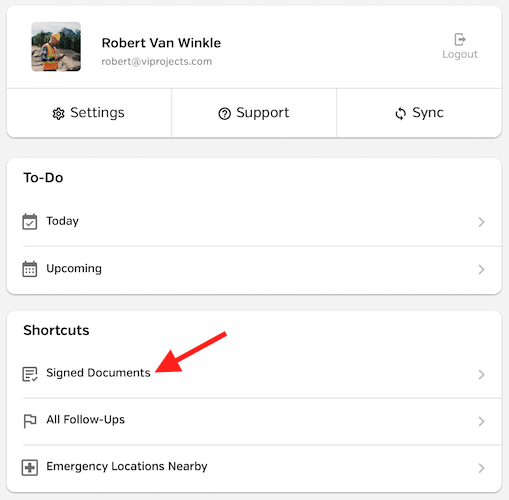
Task: Open Emergency Locations Nearby chevron arrow
Action: click(481, 468)
